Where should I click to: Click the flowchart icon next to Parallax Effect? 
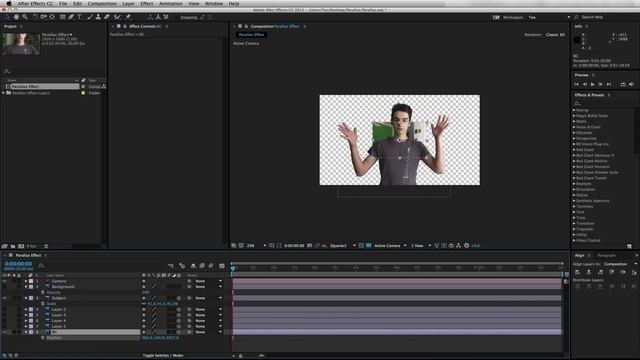click(x=104, y=87)
